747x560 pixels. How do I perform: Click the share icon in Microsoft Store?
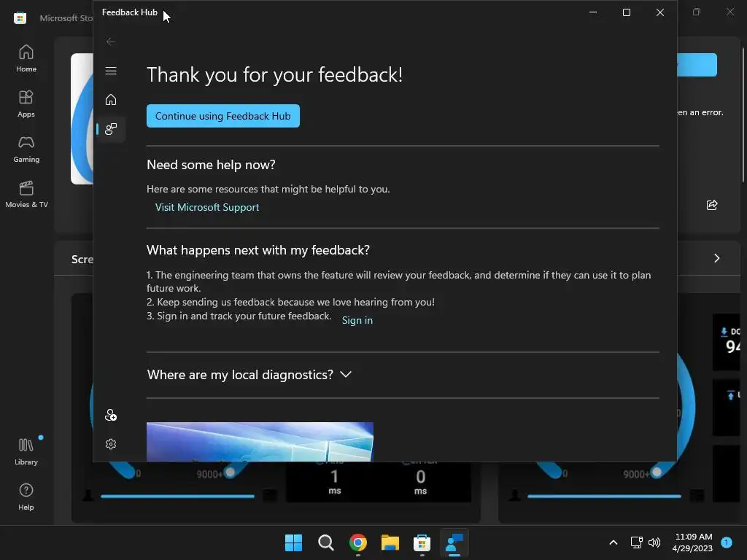[x=712, y=205]
